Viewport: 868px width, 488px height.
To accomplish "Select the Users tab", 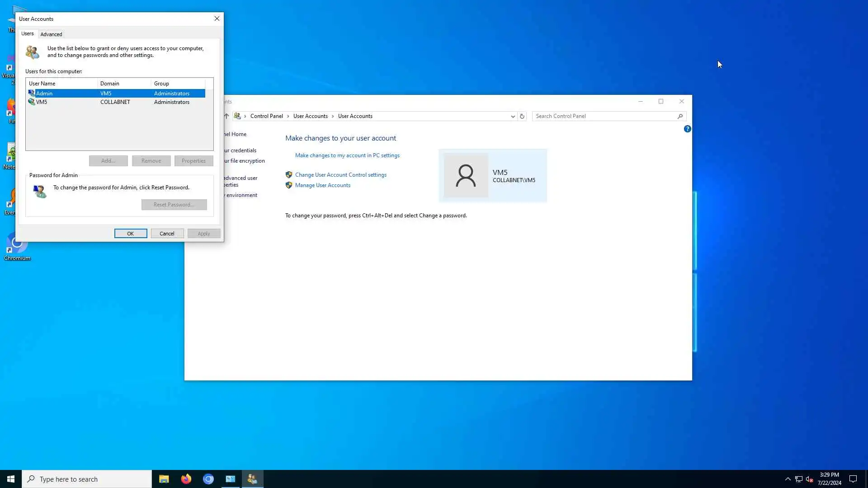I will [27, 34].
